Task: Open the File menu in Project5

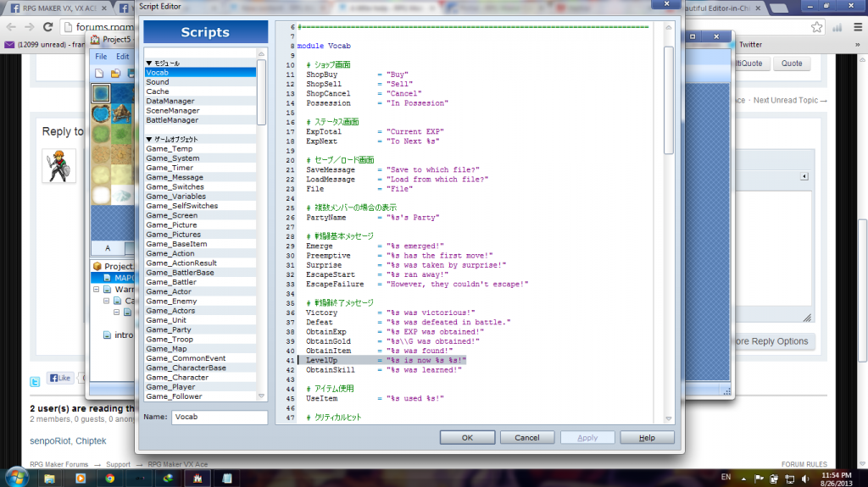Action: tap(101, 57)
